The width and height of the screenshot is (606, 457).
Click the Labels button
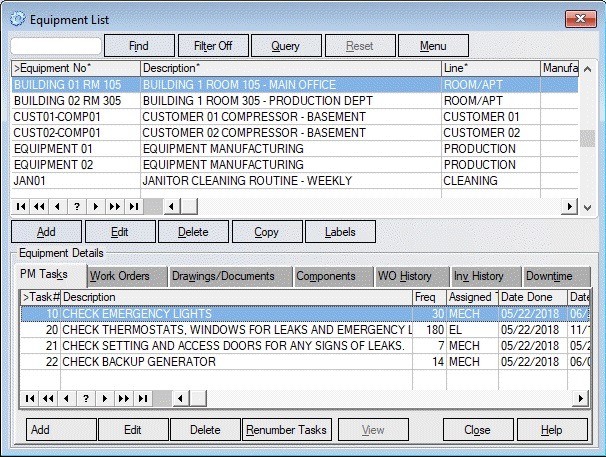(340, 232)
